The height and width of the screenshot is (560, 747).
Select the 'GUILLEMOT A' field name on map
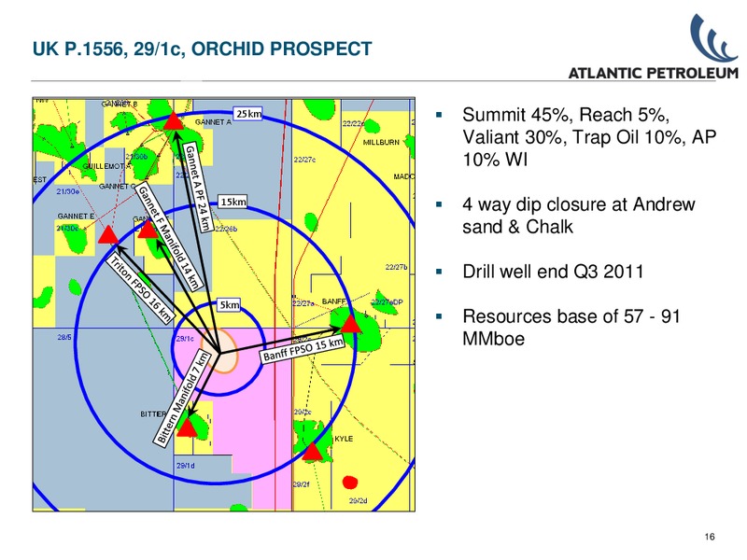pyautogui.click(x=106, y=167)
